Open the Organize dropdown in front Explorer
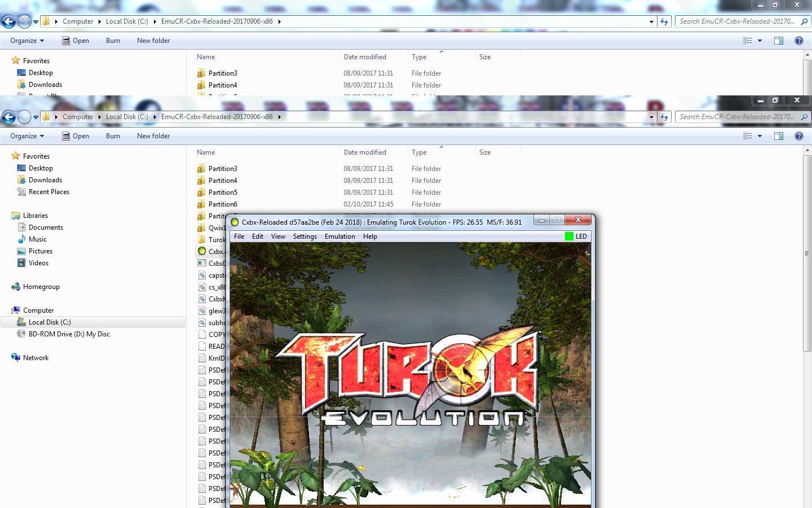 (27, 136)
